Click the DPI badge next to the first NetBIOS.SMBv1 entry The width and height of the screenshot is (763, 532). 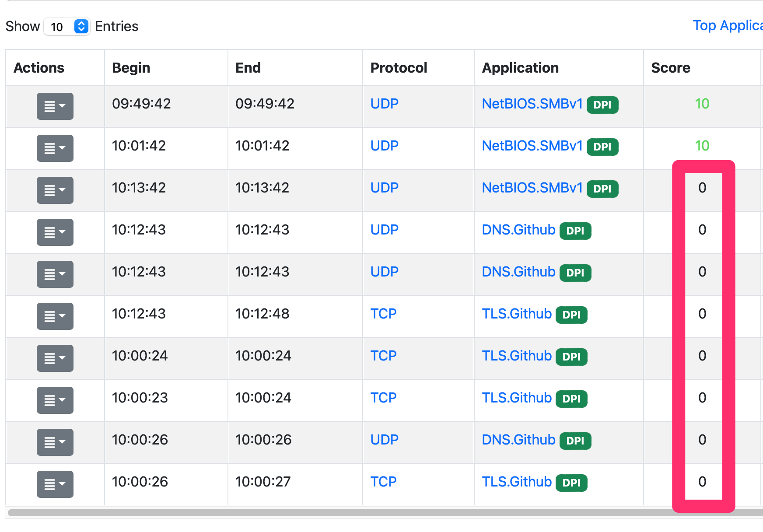(602, 105)
